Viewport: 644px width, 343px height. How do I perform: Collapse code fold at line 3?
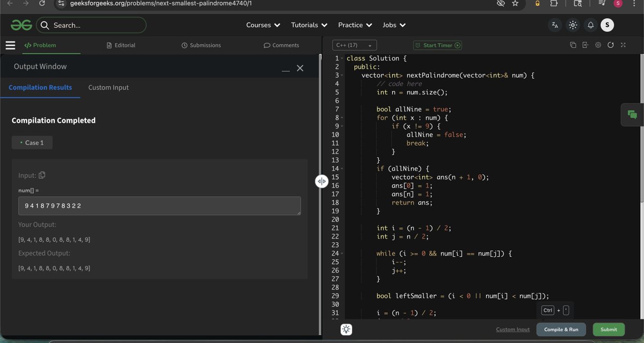click(341, 76)
